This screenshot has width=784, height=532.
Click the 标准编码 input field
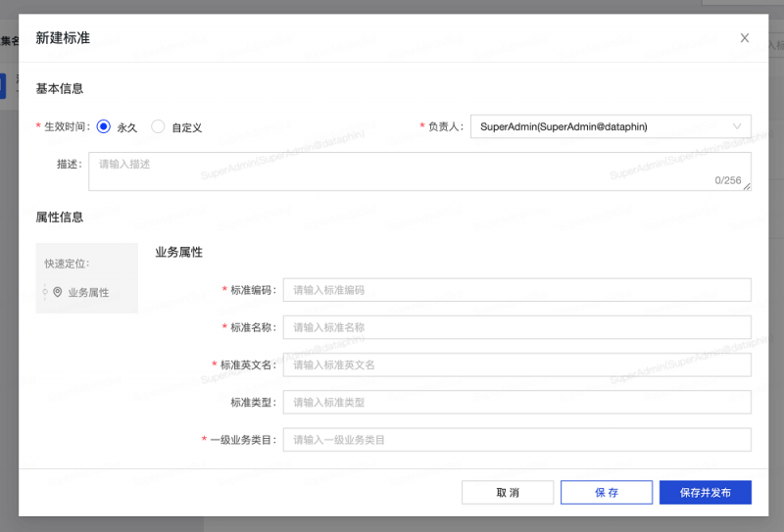[x=516, y=290]
